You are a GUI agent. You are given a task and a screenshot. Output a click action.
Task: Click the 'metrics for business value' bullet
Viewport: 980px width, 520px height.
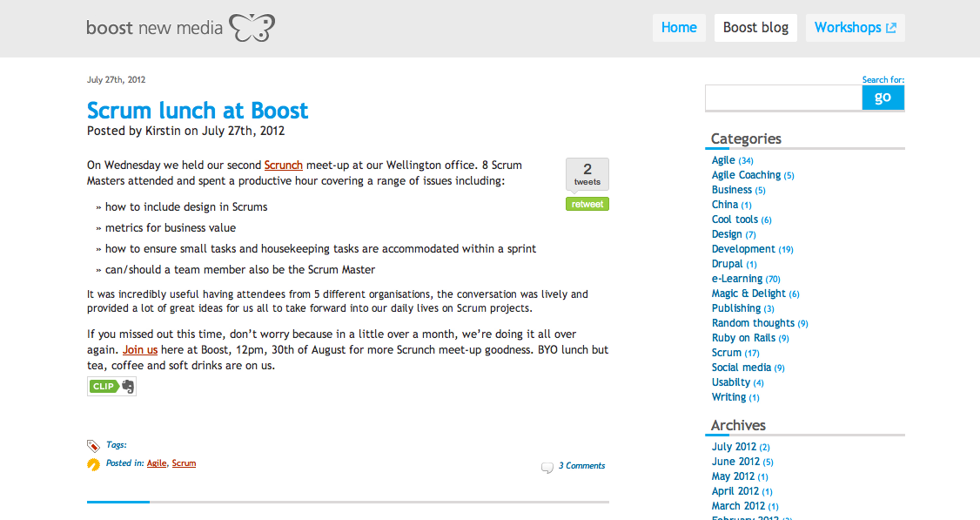click(170, 228)
